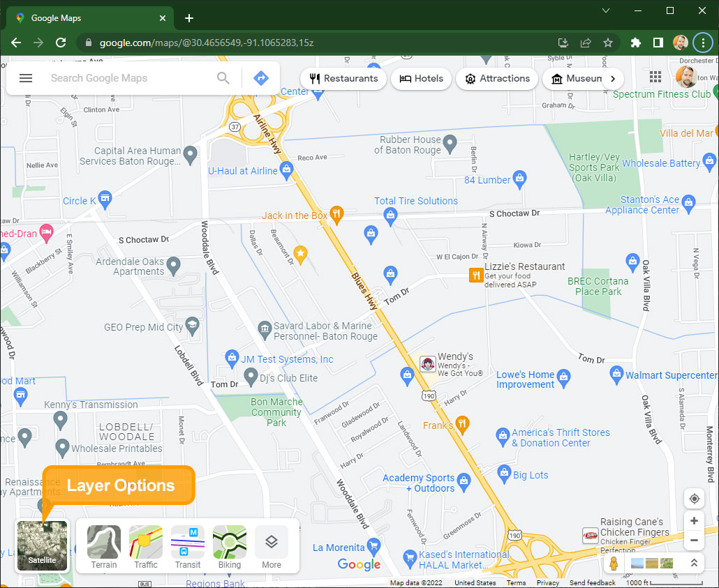
Task: Open a new Chrome tab
Action: (189, 18)
